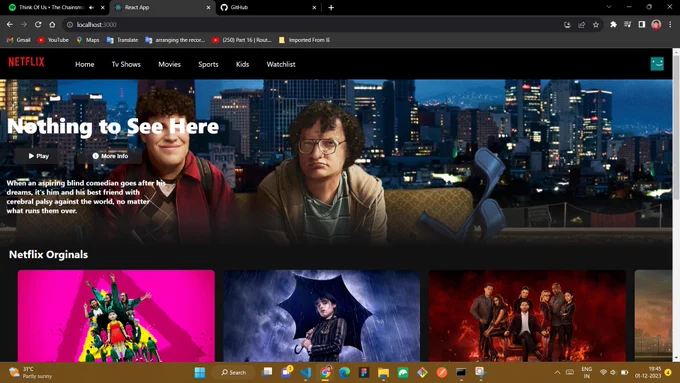Open the Home nav link

pyautogui.click(x=85, y=64)
